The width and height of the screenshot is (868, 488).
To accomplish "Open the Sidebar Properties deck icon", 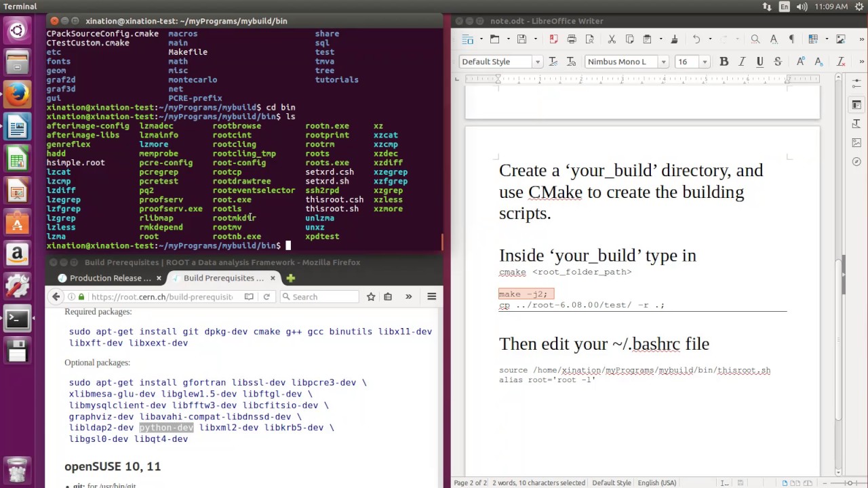I will pyautogui.click(x=856, y=105).
